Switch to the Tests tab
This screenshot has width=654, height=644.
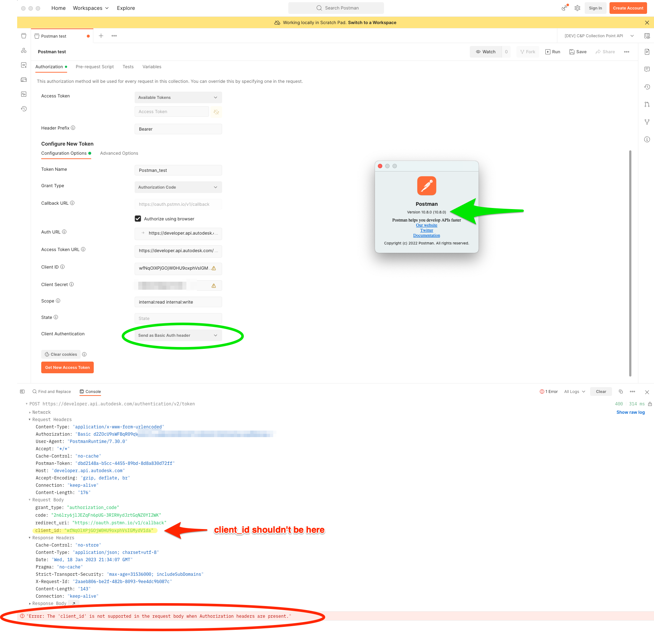128,67
